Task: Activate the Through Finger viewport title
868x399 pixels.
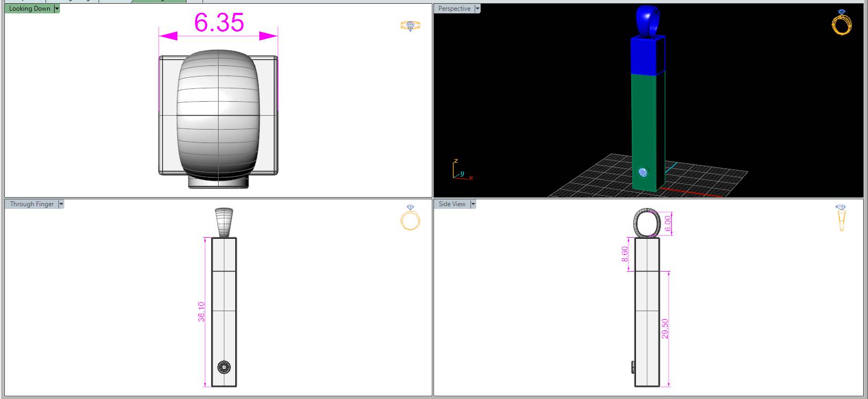Action: (32, 204)
